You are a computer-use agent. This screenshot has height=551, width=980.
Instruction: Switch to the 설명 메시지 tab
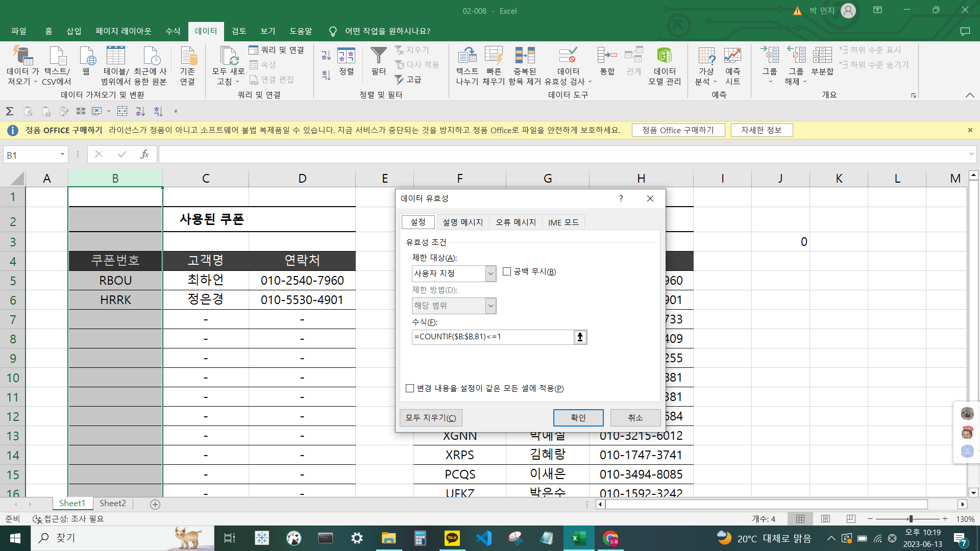click(462, 222)
